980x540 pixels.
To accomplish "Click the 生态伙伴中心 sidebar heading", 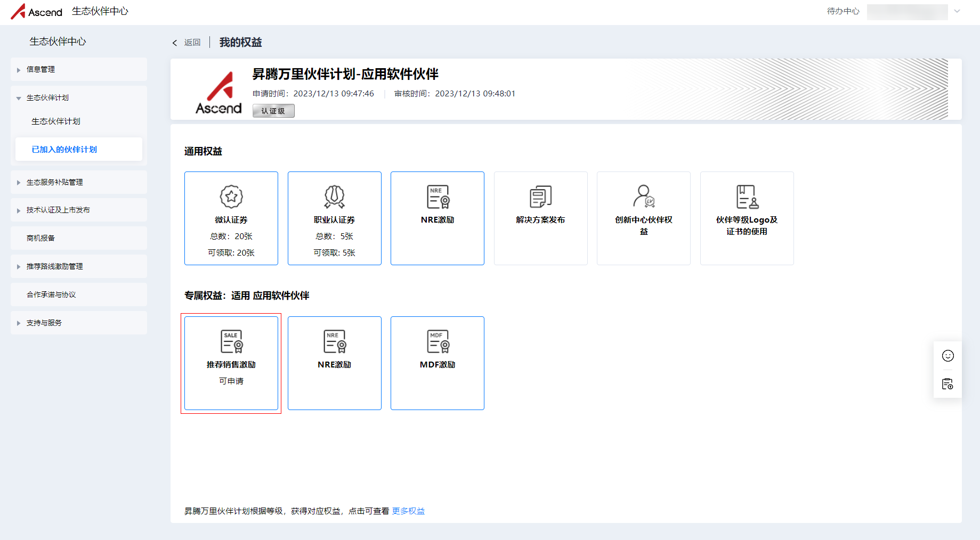I will click(58, 42).
